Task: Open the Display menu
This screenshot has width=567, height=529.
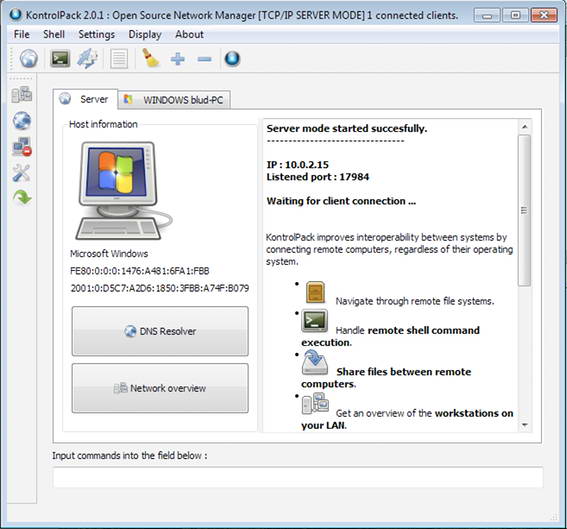Action: click(145, 34)
